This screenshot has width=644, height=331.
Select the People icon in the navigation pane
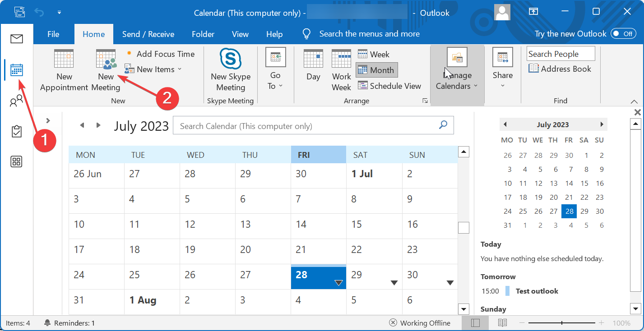click(x=17, y=100)
